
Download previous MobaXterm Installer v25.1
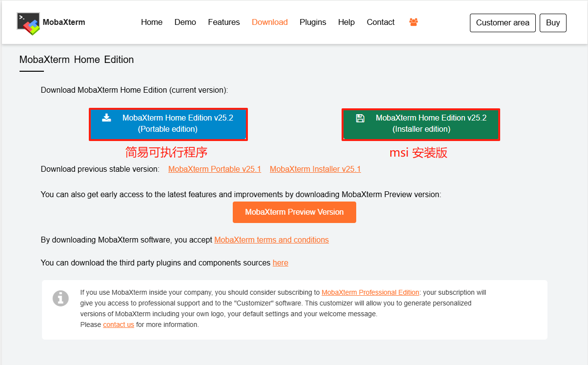pyautogui.click(x=315, y=169)
